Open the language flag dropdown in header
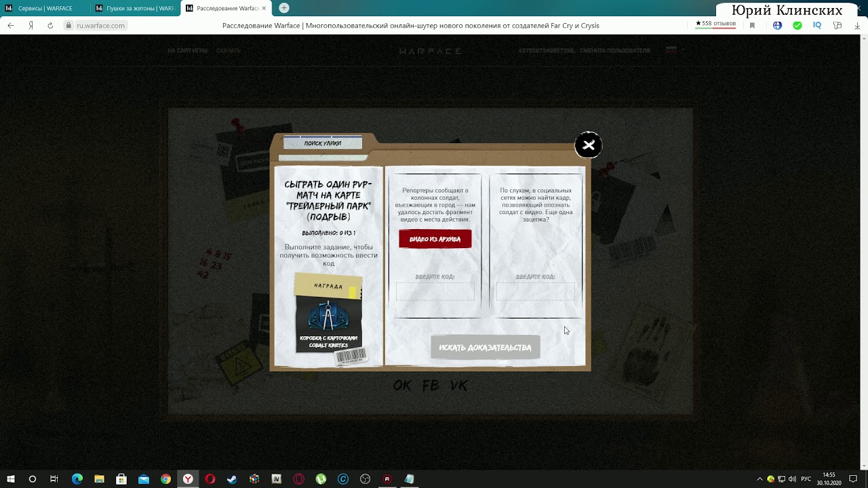Screen dimensions: 868x488 pos(675,50)
